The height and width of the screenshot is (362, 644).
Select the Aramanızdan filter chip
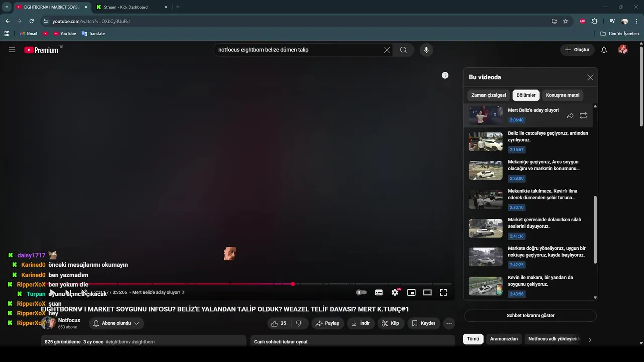click(504, 339)
